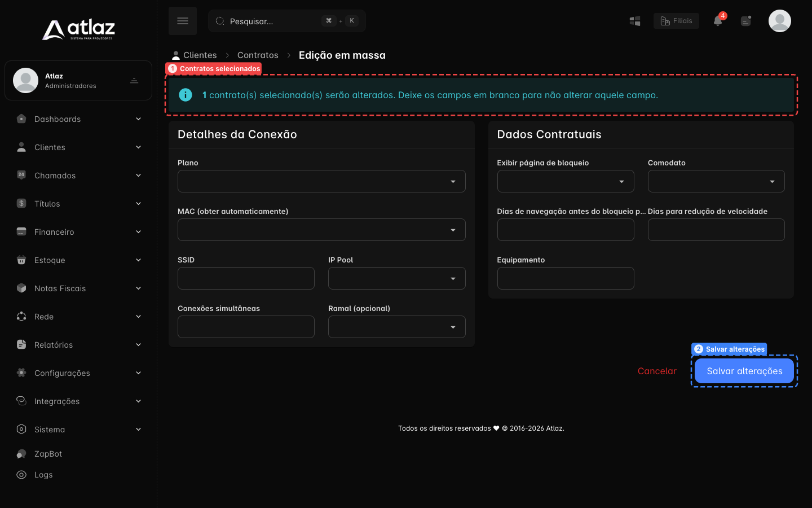Click the Cancelar link

coord(657,371)
